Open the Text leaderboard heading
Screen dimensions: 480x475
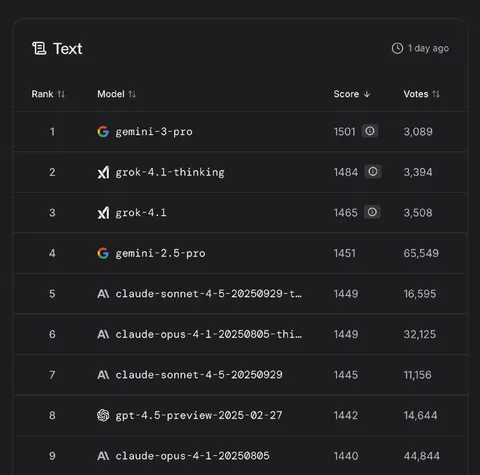click(68, 49)
